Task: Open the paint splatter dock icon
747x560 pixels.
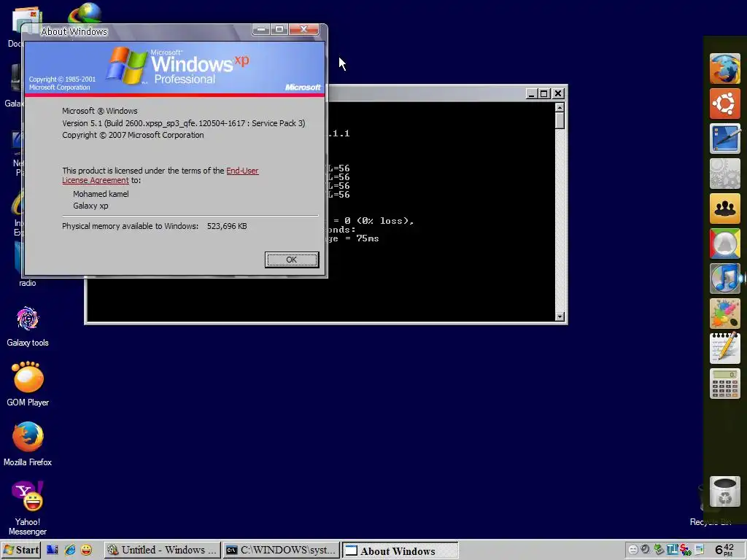Action: 724,314
